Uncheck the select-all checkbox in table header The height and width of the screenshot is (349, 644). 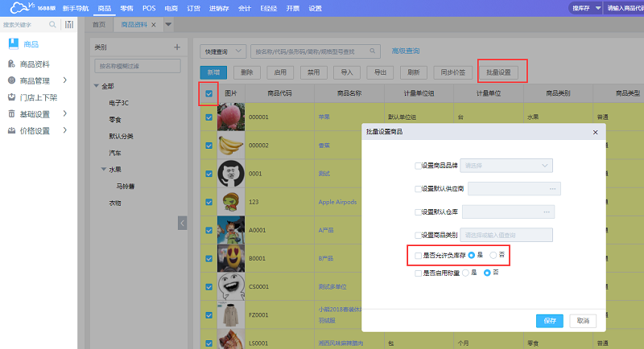[209, 93]
